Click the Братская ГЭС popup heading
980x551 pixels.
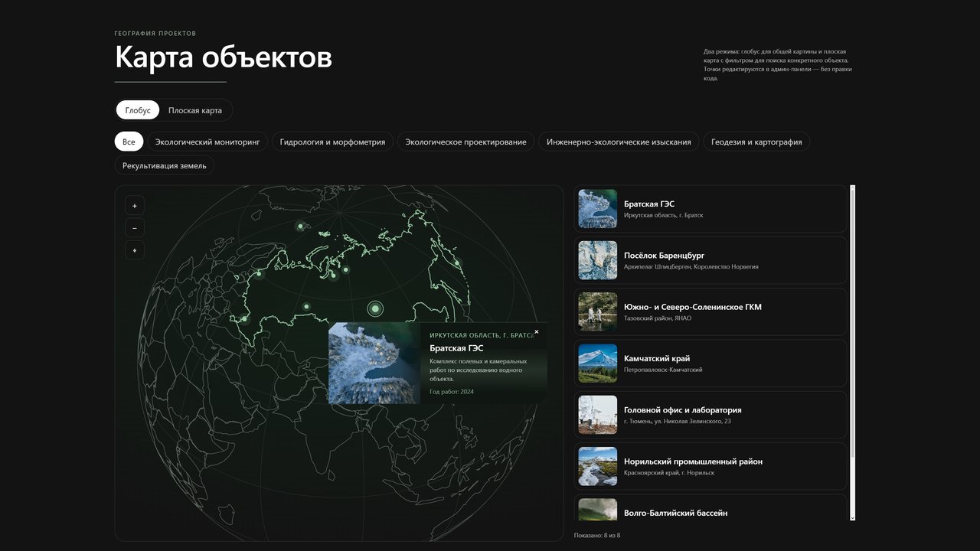tap(456, 348)
